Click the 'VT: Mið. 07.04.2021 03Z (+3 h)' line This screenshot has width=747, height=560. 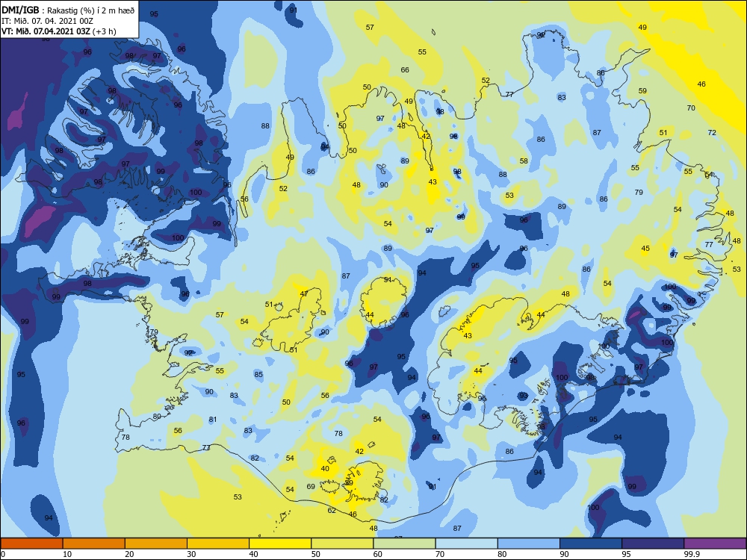coord(59,31)
